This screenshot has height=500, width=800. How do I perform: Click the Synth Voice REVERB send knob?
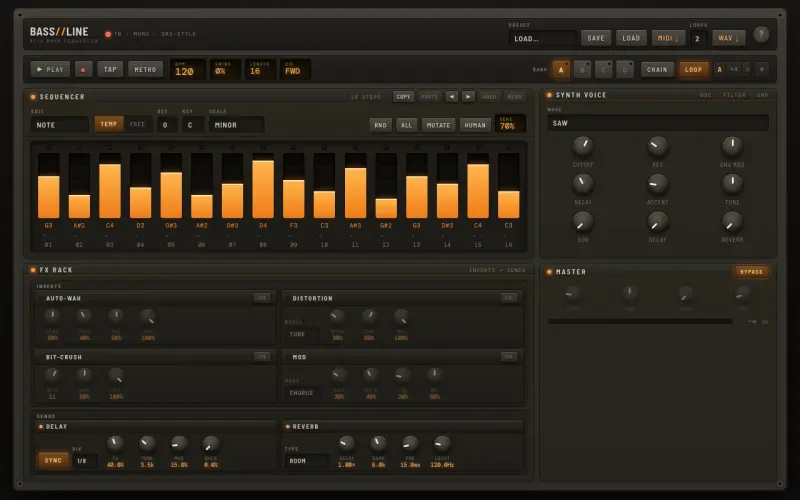tap(732, 221)
